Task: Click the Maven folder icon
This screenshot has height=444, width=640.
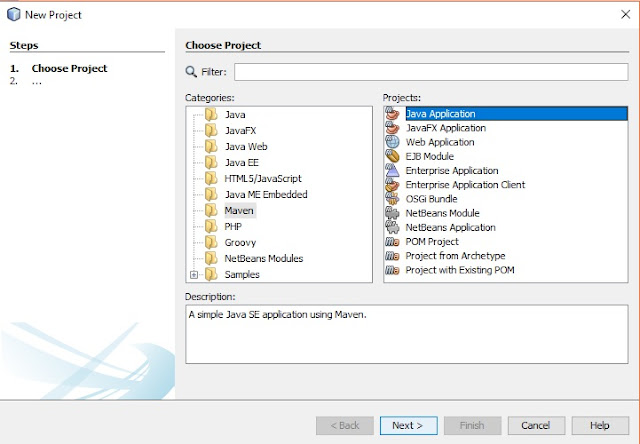Action: [x=211, y=211]
